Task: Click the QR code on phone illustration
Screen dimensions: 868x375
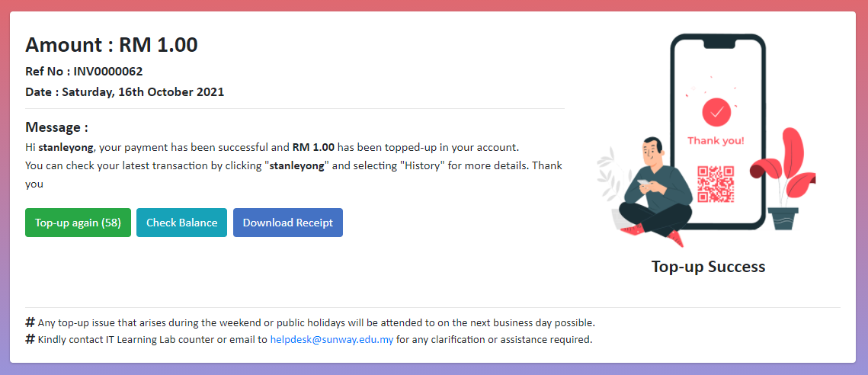Action: (716, 184)
